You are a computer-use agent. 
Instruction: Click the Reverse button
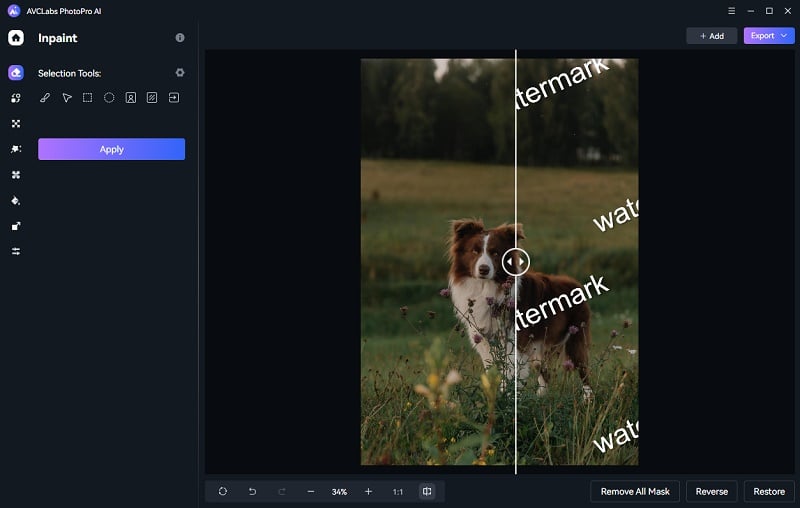pos(711,491)
